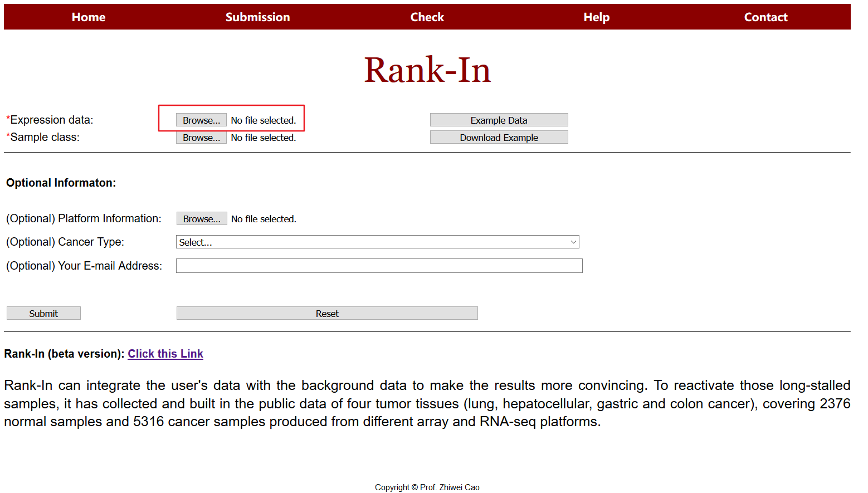Click the Download Example button
Viewport: 868px width, 493px height.
pos(499,138)
